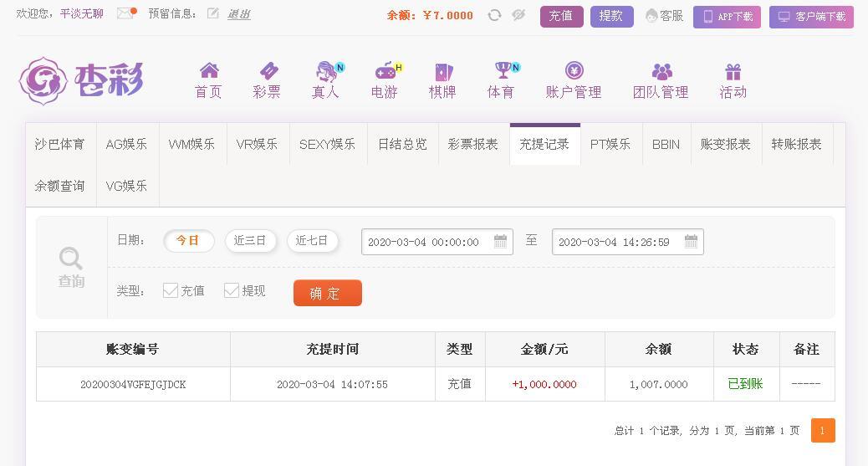
Task: Edit reserved info pencil icon
Action: [212, 13]
